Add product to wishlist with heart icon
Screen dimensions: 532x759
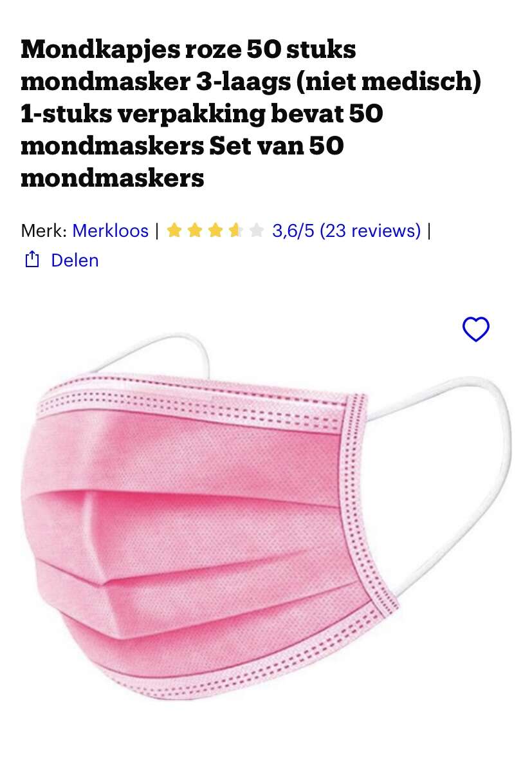476,329
